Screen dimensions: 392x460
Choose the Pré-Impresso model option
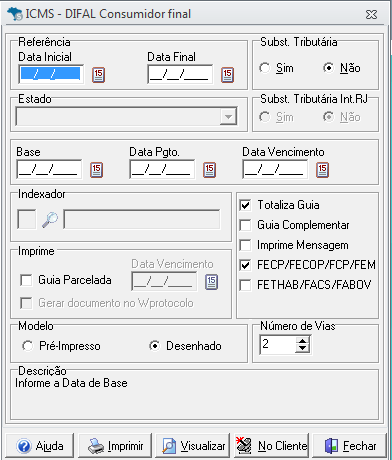coord(27,346)
